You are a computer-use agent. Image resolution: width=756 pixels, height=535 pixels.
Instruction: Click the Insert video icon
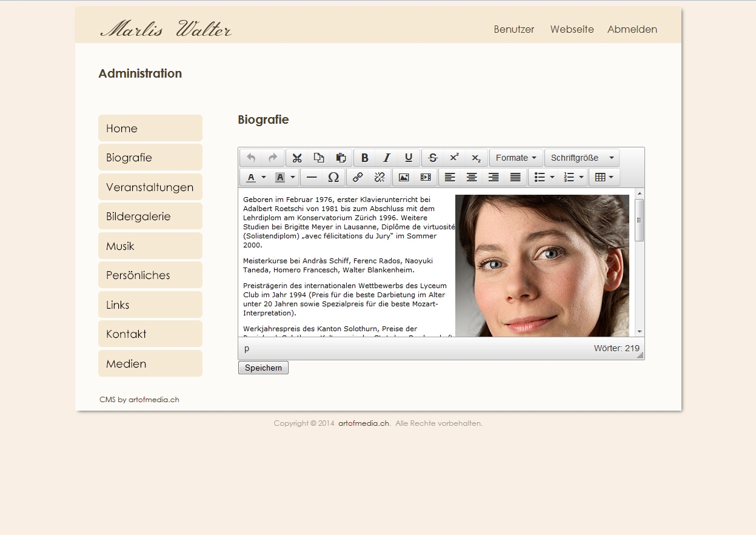point(426,177)
